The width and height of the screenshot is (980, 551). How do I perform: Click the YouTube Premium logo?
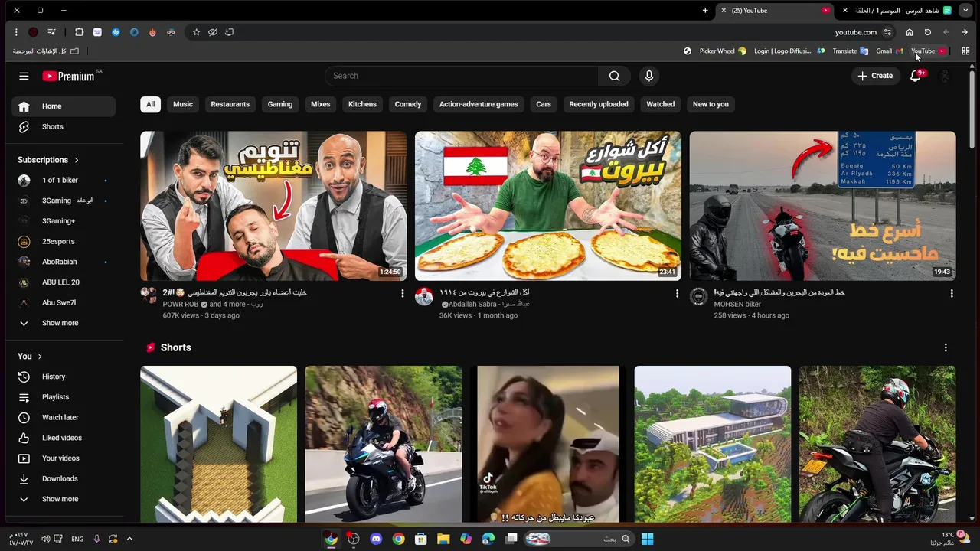(x=68, y=76)
